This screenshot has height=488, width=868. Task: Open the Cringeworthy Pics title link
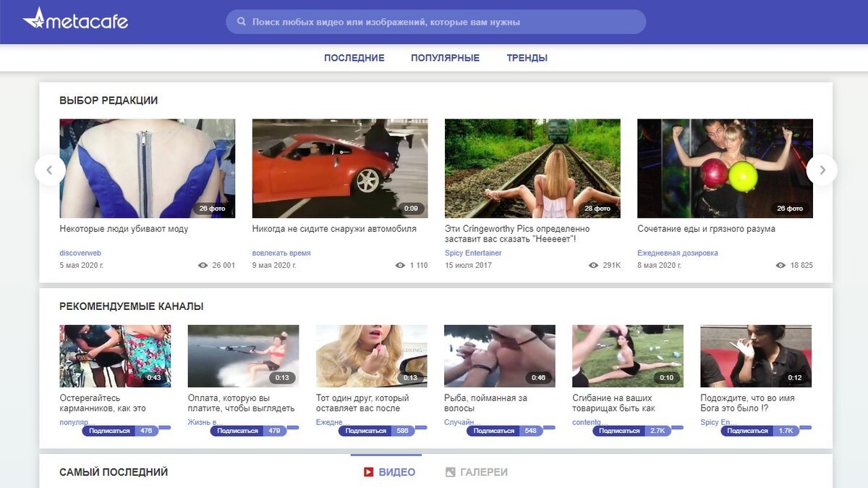coord(517,234)
